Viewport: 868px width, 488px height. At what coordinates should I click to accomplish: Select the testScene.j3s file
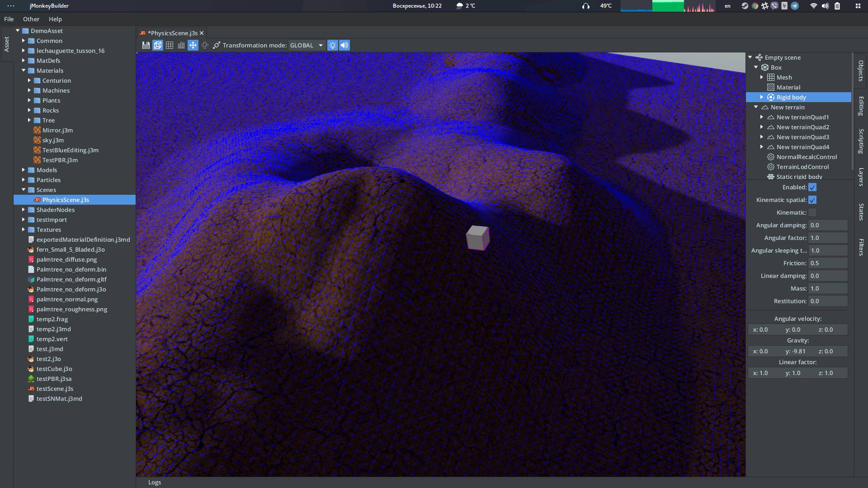[55, 389]
